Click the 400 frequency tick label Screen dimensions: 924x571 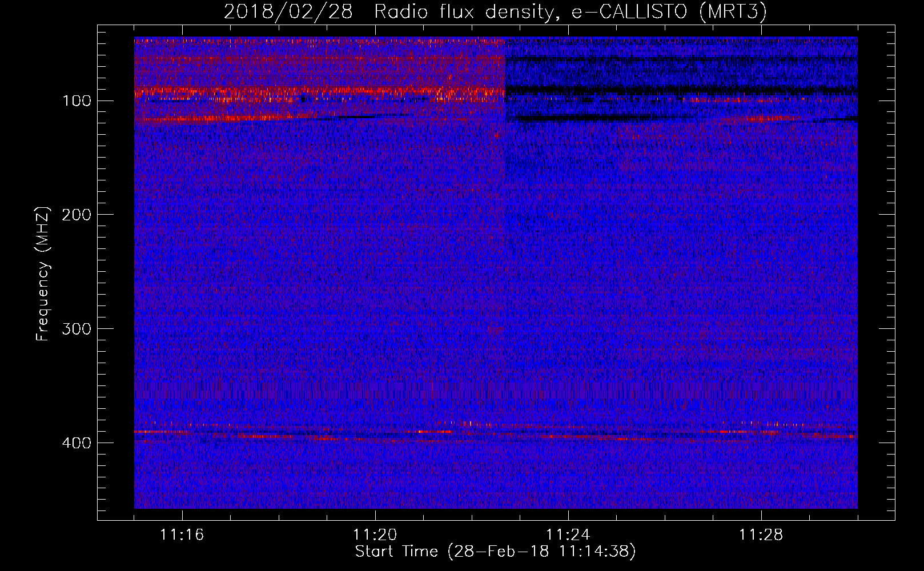pyautogui.click(x=77, y=444)
